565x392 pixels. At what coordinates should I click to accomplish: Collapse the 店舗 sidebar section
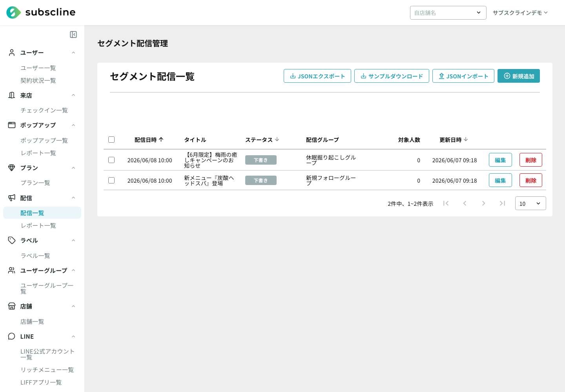pyautogui.click(x=73, y=306)
